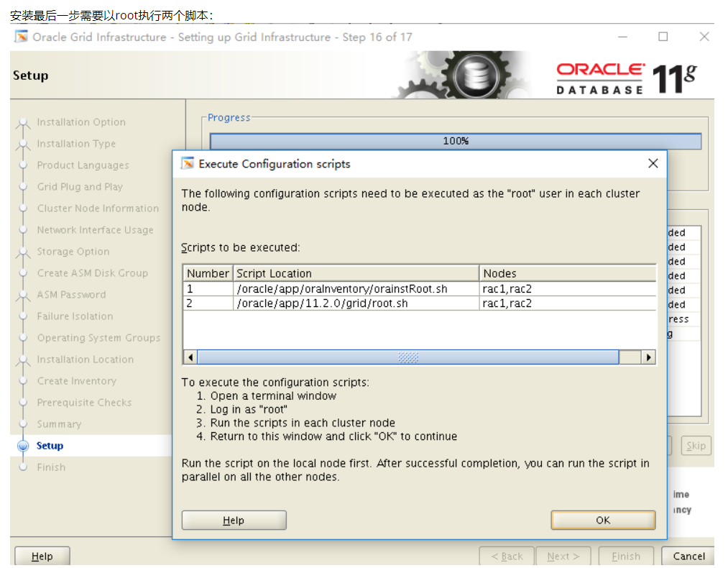Select Prerequisite Checks step in sidebar
The width and height of the screenshot is (728, 568).
coord(85,402)
